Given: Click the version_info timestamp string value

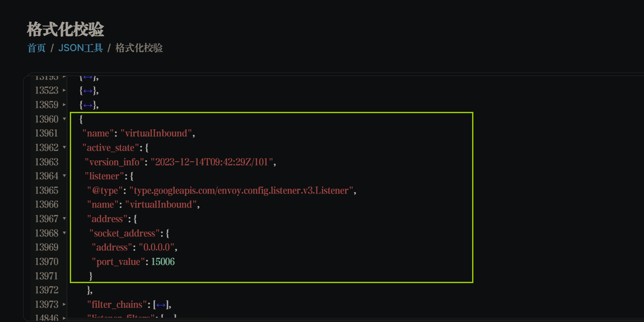Looking at the screenshot, I should pyautogui.click(x=213, y=162).
